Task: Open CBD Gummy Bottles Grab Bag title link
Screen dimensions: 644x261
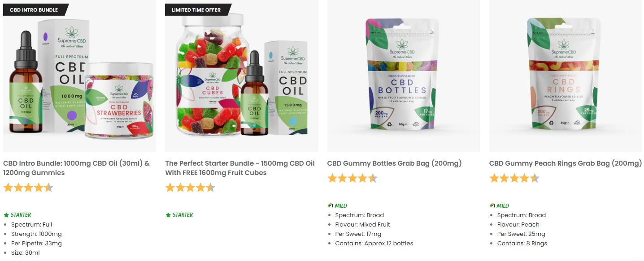Action: [x=394, y=163]
